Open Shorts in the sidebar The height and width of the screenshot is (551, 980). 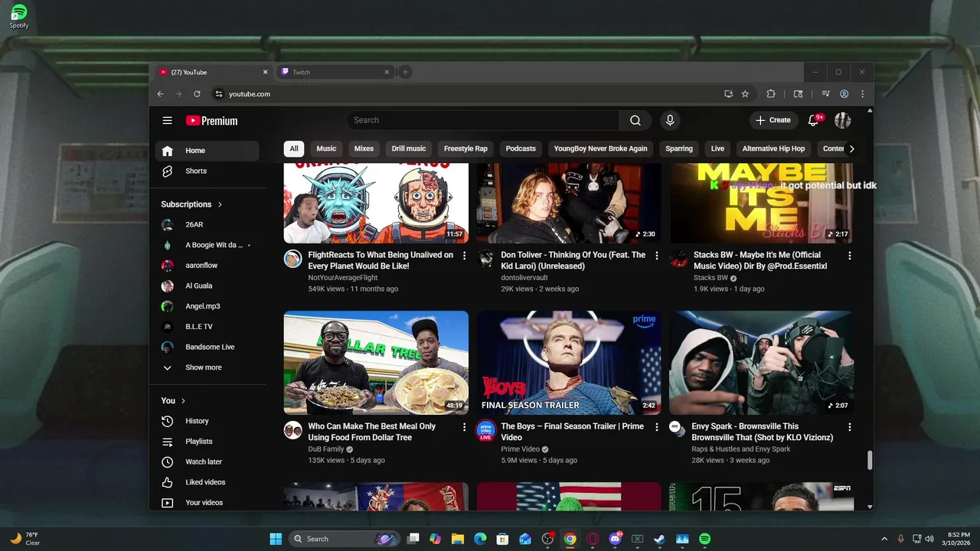(x=207, y=171)
